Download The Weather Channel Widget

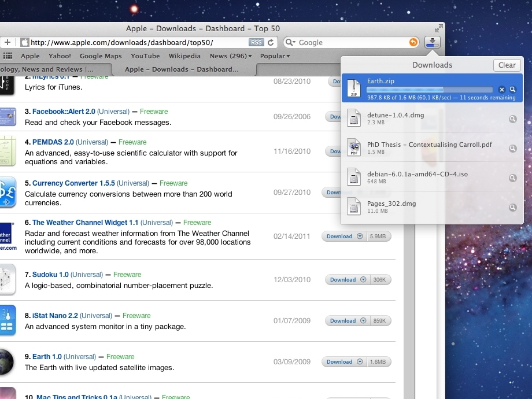339,237
